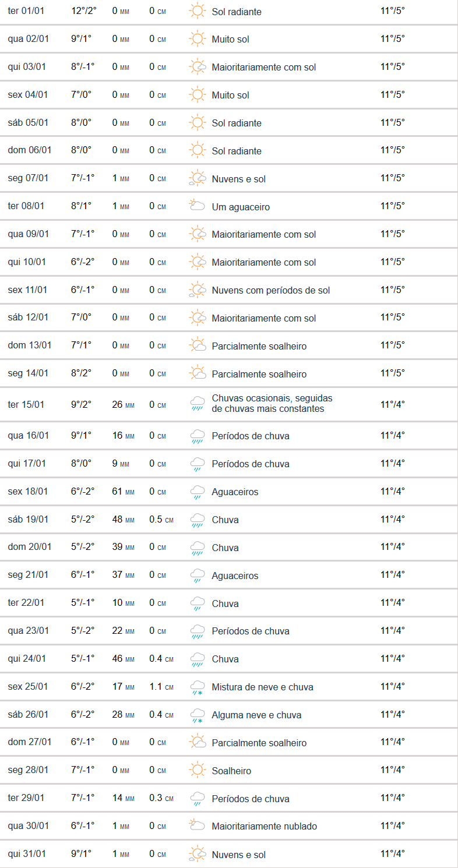Click 'Mistura de neve e chuva' text
The height and width of the screenshot is (868, 458).
(262, 687)
